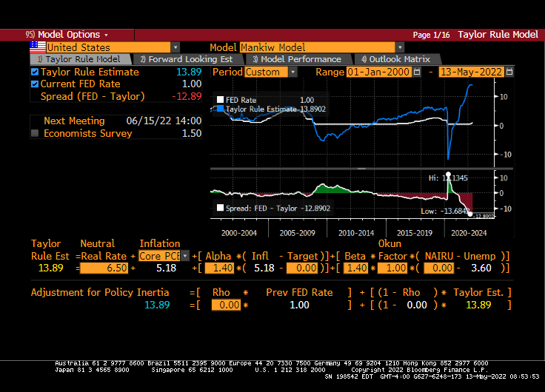Click the blue Taylor Rule Estimate legend marker

[219, 108]
